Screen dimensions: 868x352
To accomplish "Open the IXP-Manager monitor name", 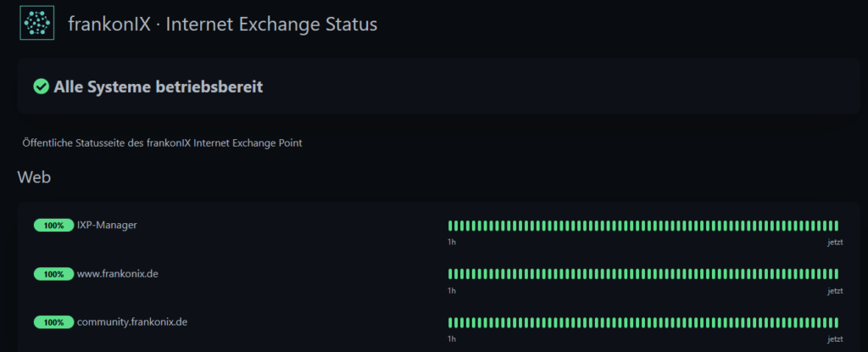I will click(x=107, y=225).
